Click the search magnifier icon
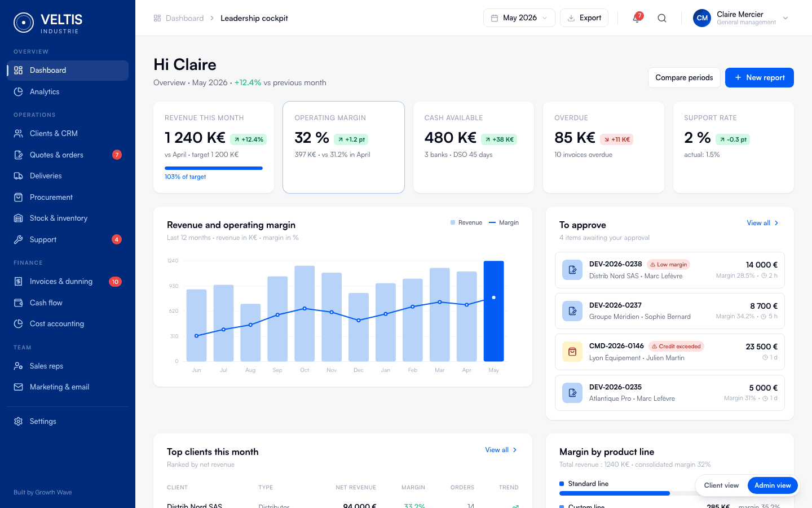Viewport: 812px width, 508px height. point(662,18)
